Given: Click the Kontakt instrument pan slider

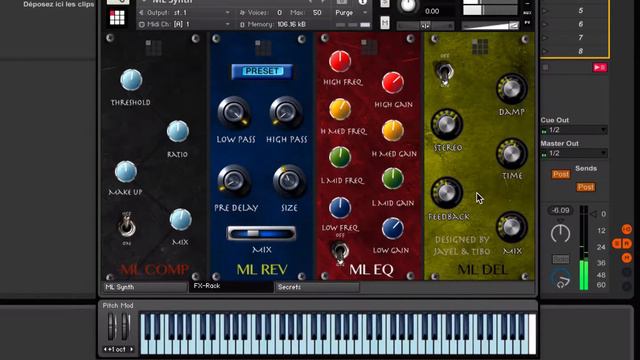Looking at the screenshot, I should pyautogui.click(x=425, y=26).
